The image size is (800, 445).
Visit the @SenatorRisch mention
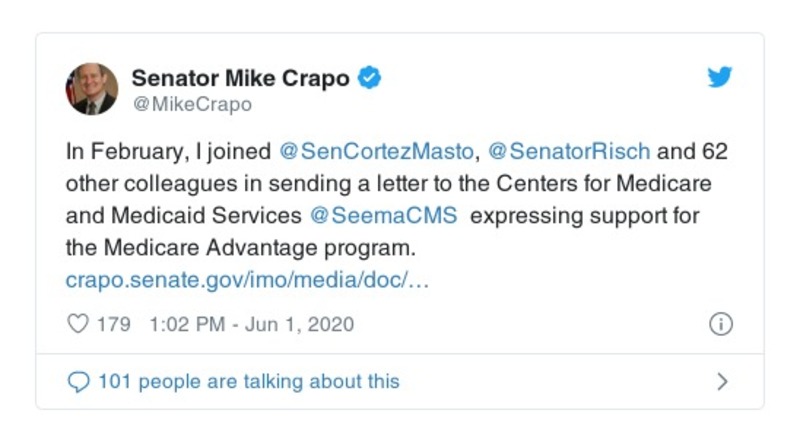tap(568, 153)
